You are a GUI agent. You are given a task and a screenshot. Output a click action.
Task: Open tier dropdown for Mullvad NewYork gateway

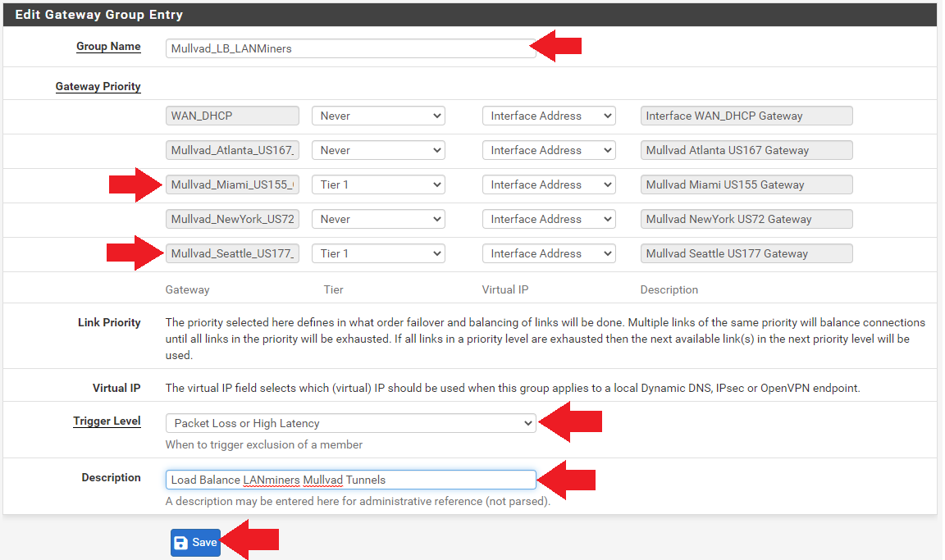coord(378,219)
